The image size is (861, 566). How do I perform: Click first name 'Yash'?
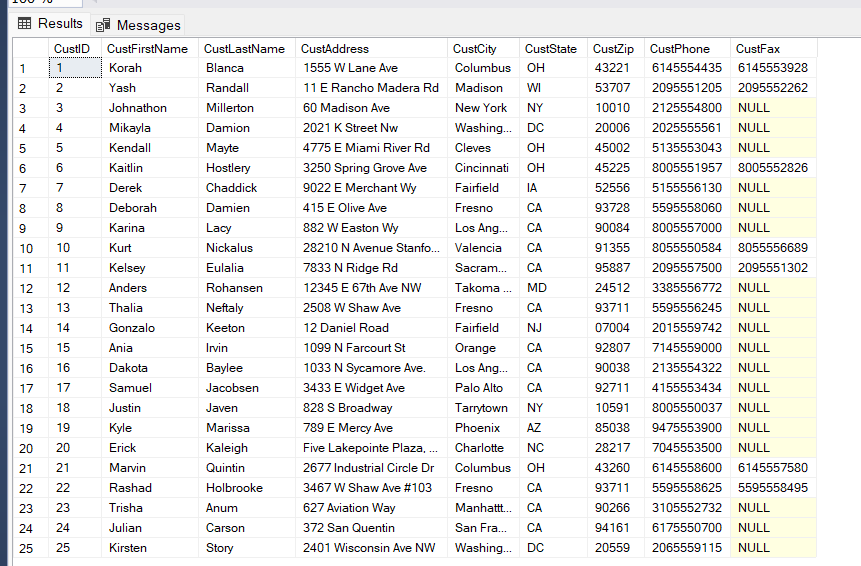(x=150, y=88)
